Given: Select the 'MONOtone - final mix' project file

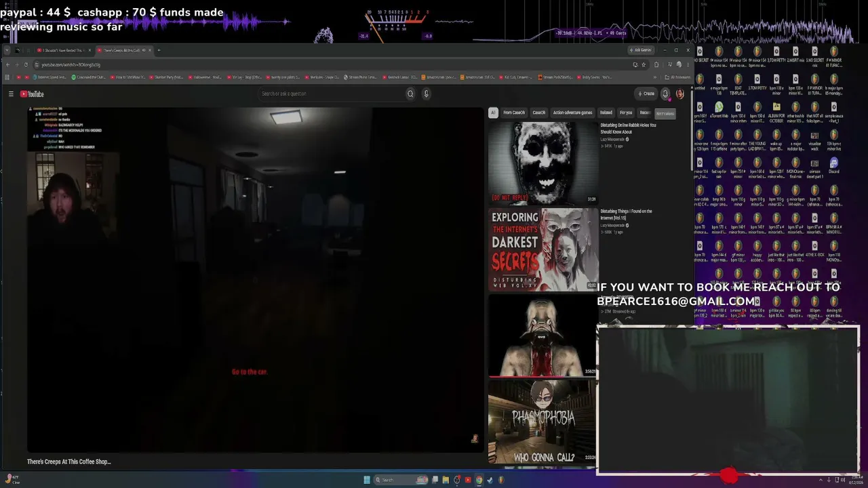Looking at the screenshot, I should [x=795, y=167].
